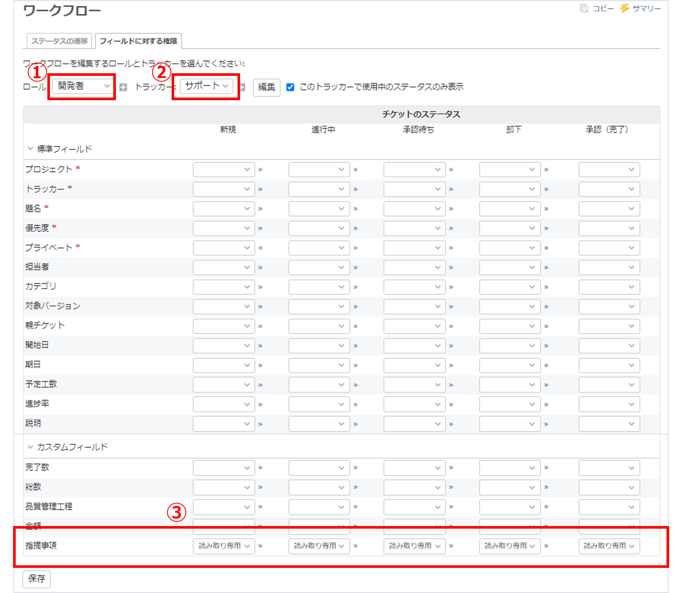Click copy arrow in 題名 row 承認待ち column
The height and width of the screenshot is (593, 700).
pyautogui.click(x=451, y=209)
